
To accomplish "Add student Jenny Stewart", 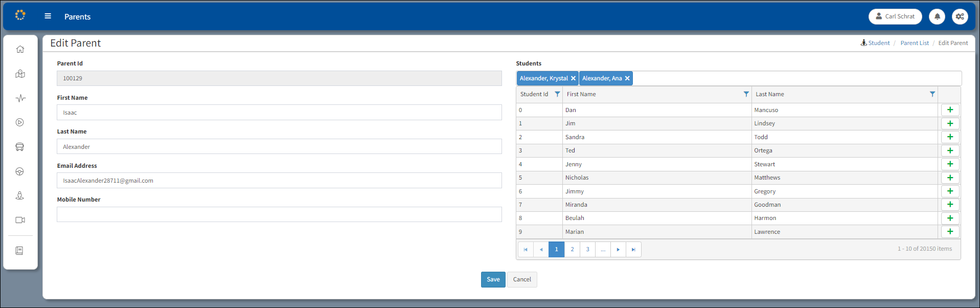I will coord(950,164).
